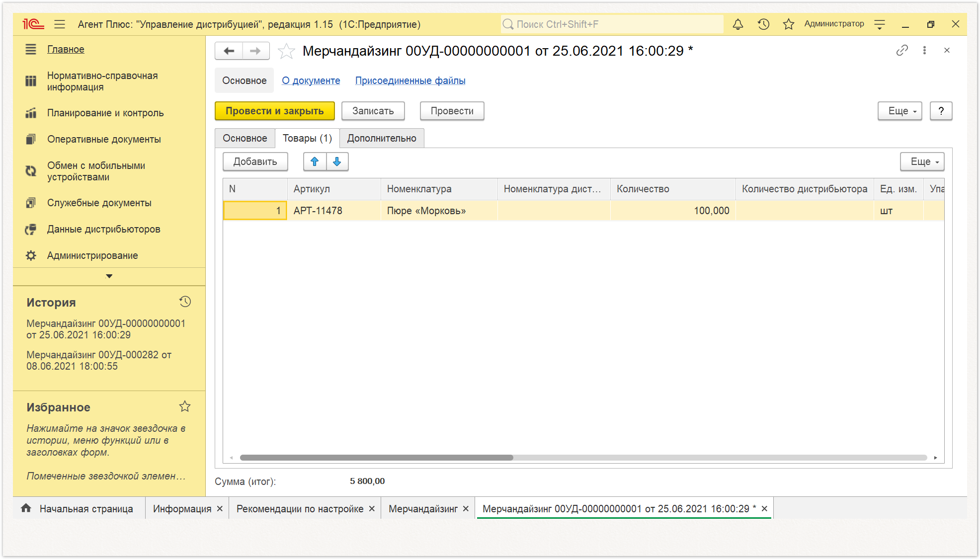Go back with the left arrow button
The width and height of the screenshot is (980, 559).
(x=229, y=51)
